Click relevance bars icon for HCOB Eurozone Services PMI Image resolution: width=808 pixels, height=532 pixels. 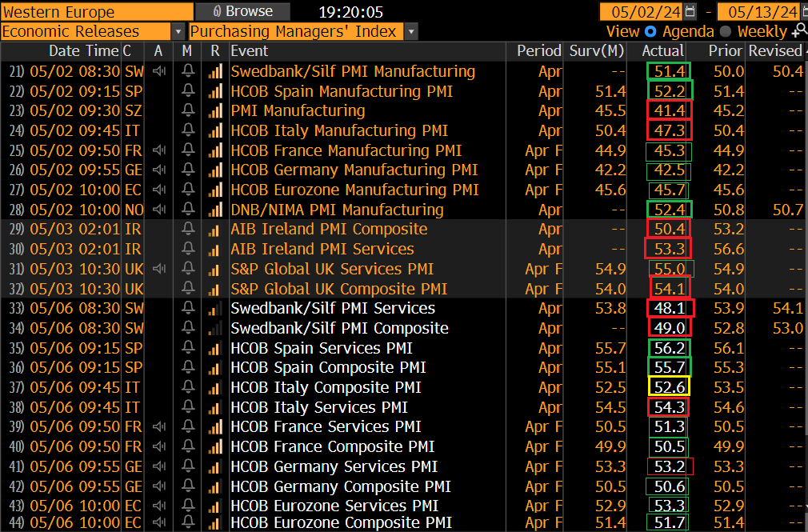(215, 506)
